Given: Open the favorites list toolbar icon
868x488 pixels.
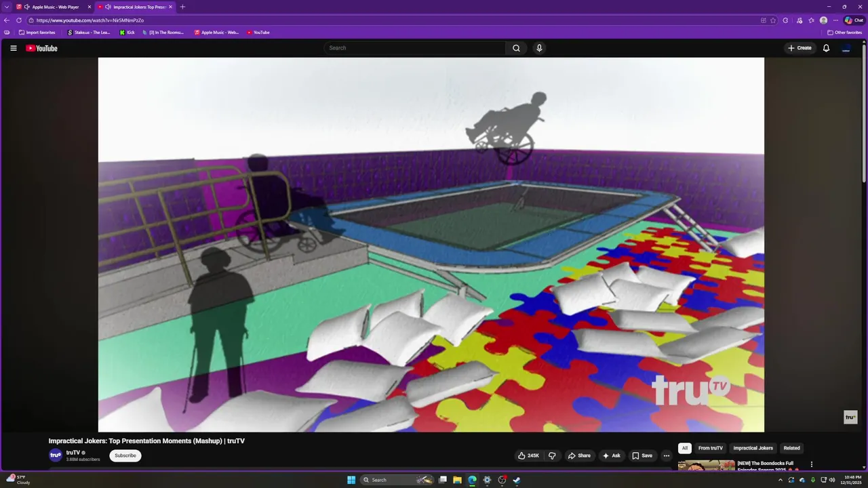Looking at the screenshot, I should [x=811, y=20].
